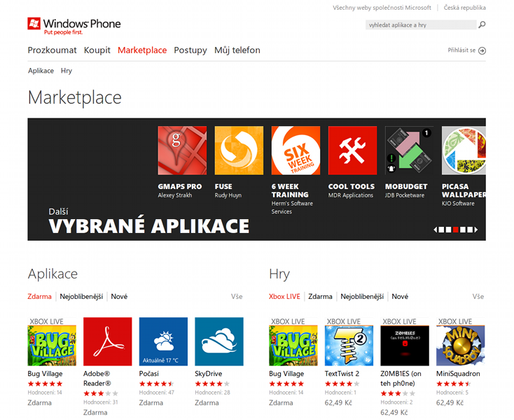Click the SkyDrive title link
The image size is (514, 420).
[208, 374]
